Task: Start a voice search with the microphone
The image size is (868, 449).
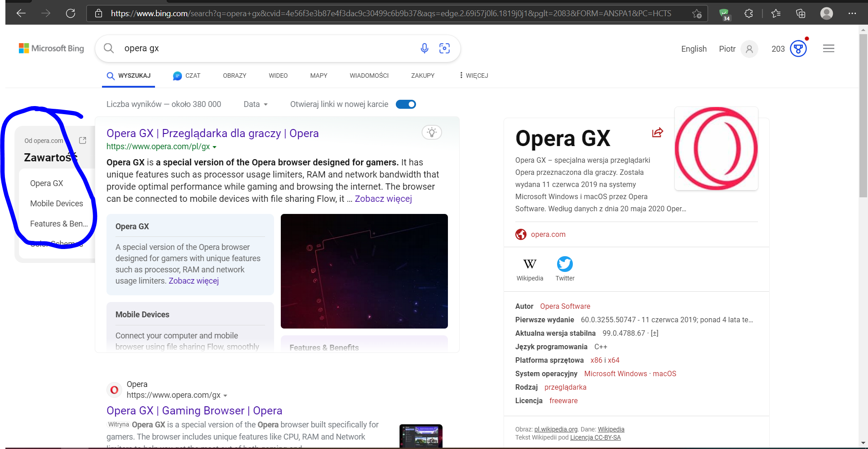Action: (x=424, y=48)
